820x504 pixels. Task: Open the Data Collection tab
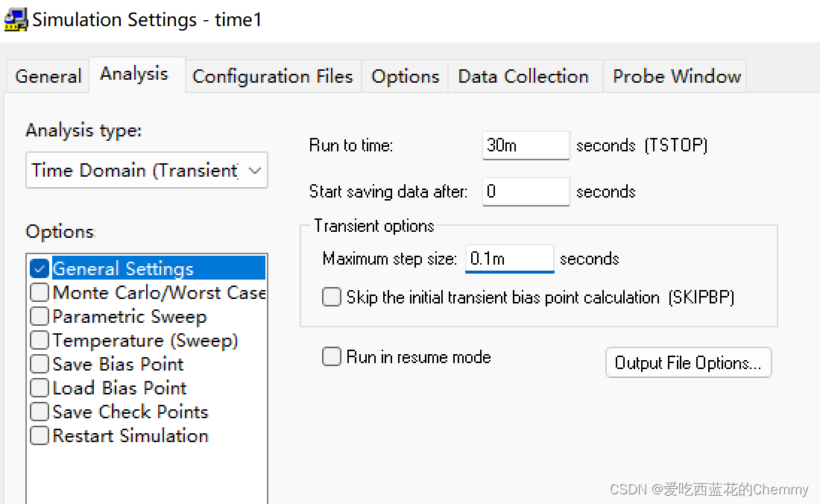[x=523, y=77]
